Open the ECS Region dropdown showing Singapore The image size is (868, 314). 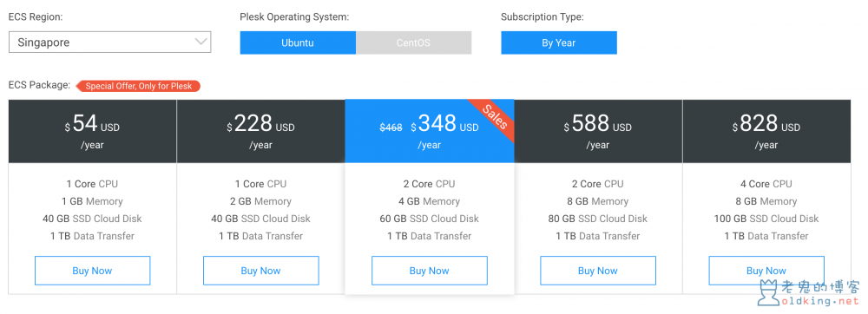(109, 42)
